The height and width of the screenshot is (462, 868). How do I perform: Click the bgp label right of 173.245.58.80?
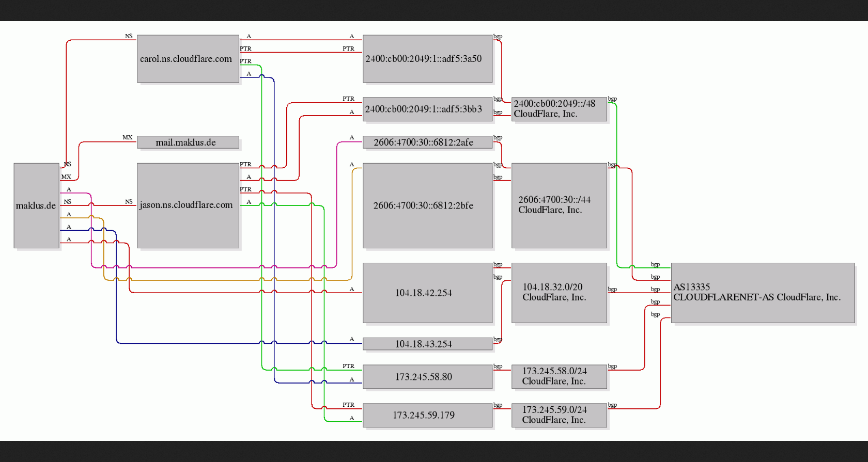coord(498,367)
